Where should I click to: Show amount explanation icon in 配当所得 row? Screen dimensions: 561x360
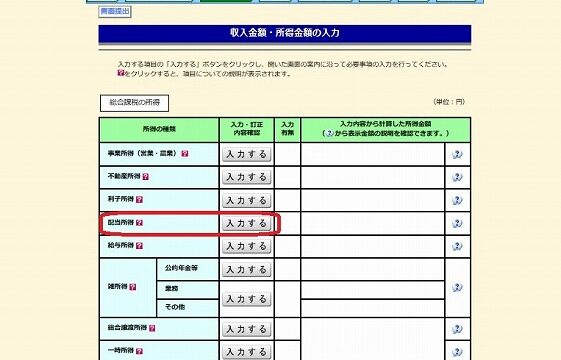pos(457,223)
